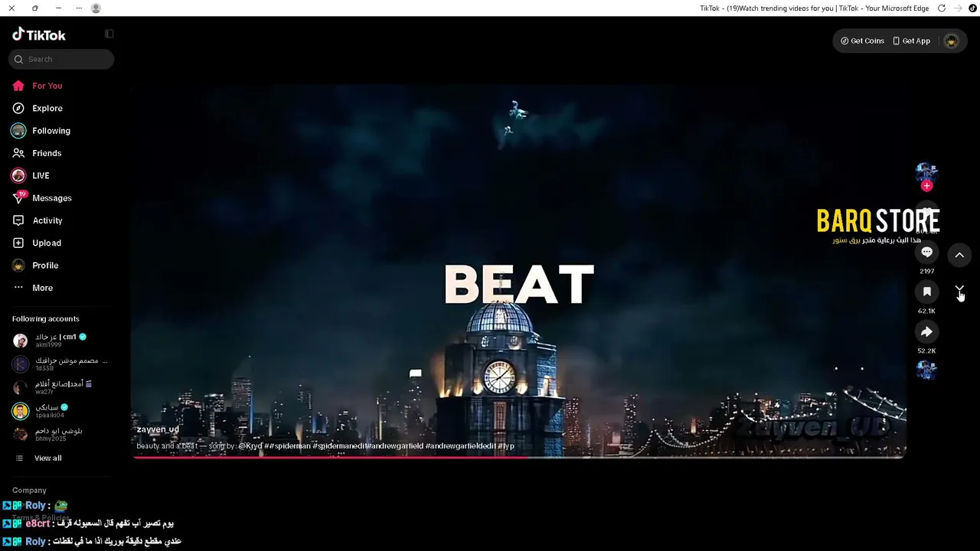980x551 pixels.
Task: Focus the Search field
Action: coord(61,59)
